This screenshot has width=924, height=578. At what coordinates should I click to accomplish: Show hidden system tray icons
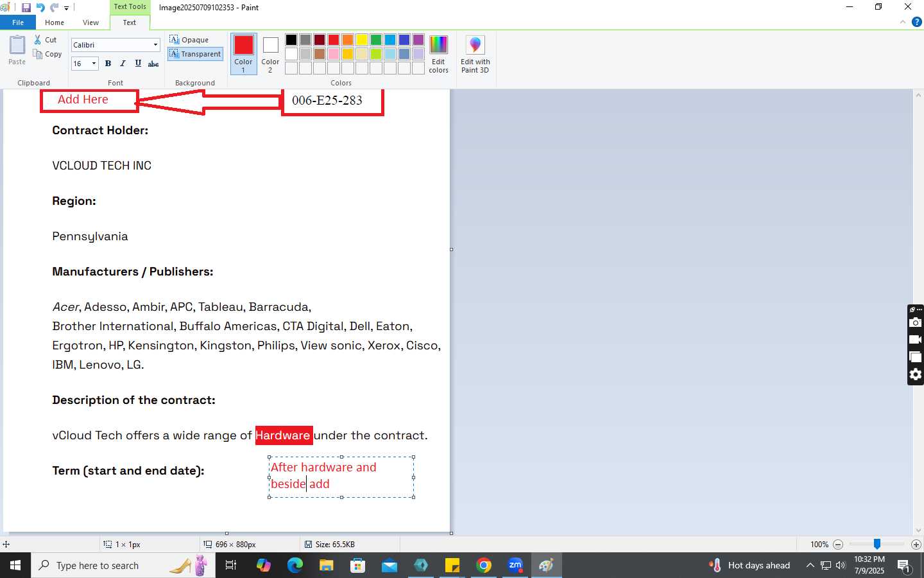coord(810,565)
